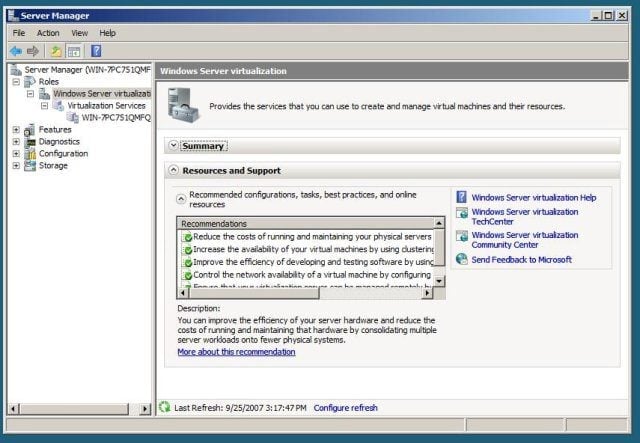Collapse the Resources and Support section

(173, 170)
